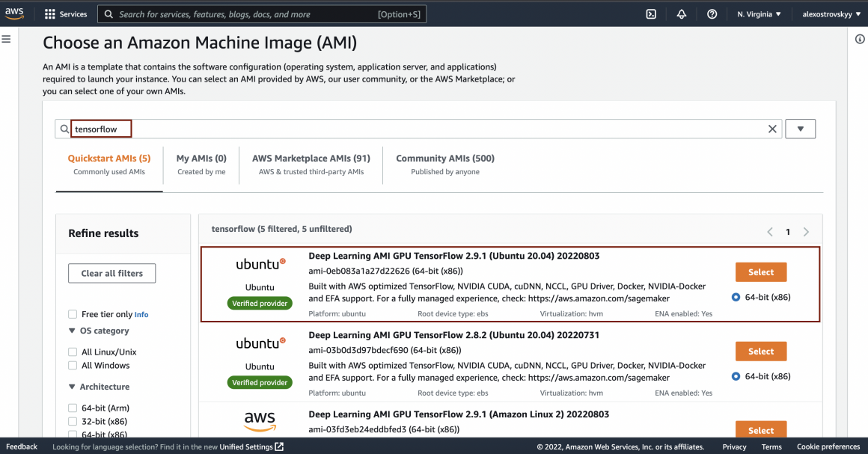Select the TensorFlow 2.8.2 Ubuntu AMI

760,352
